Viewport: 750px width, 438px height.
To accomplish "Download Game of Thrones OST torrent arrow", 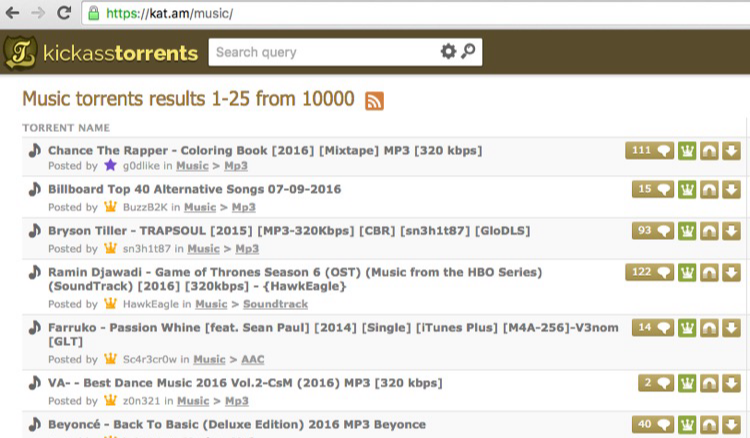I will pos(731,273).
